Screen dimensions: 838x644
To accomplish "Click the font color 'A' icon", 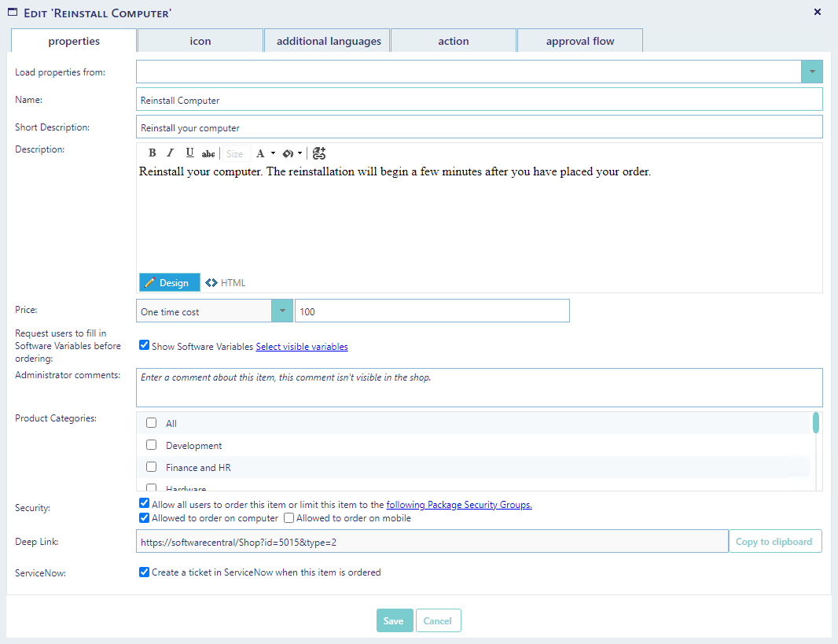I will 261,153.
